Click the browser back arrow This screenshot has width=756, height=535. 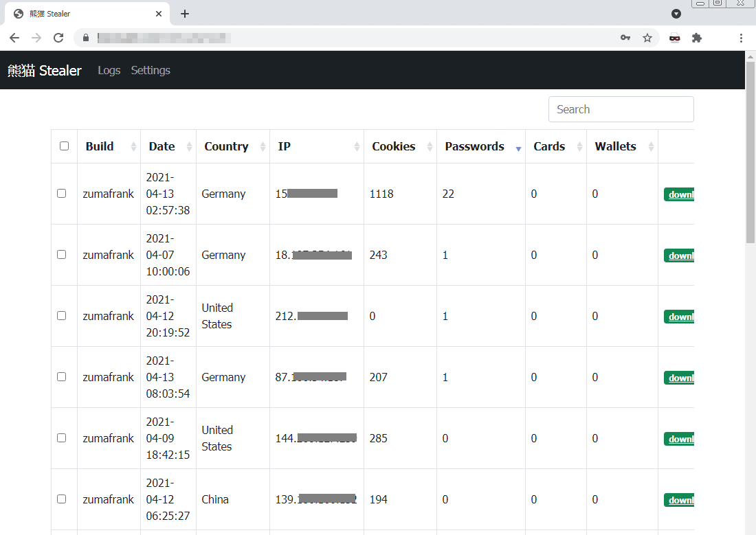[14, 38]
